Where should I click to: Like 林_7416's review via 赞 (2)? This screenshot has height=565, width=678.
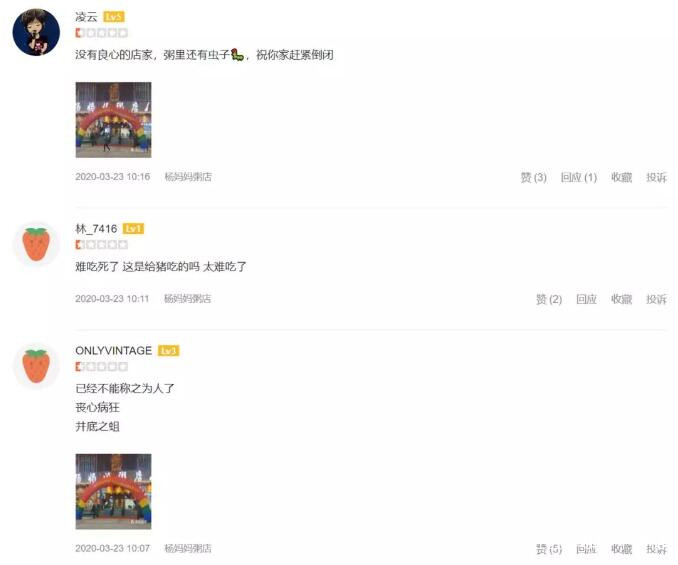coord(549,299)
